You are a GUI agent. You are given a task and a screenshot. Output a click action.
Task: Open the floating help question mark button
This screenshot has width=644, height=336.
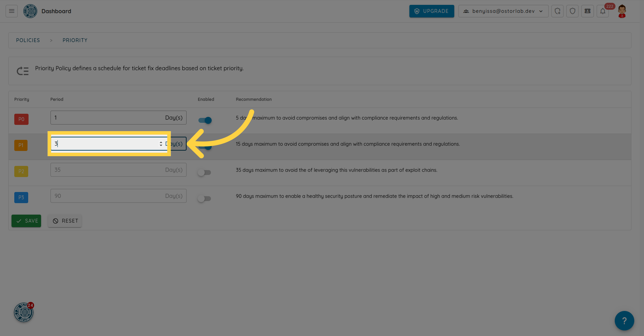point(624,320)
